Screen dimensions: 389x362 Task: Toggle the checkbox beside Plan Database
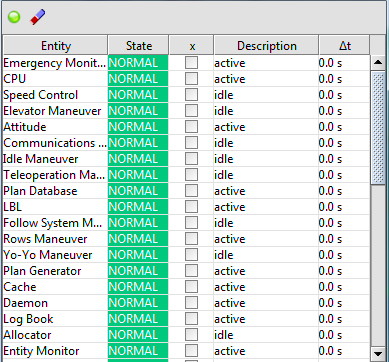[x=191, y=191]
